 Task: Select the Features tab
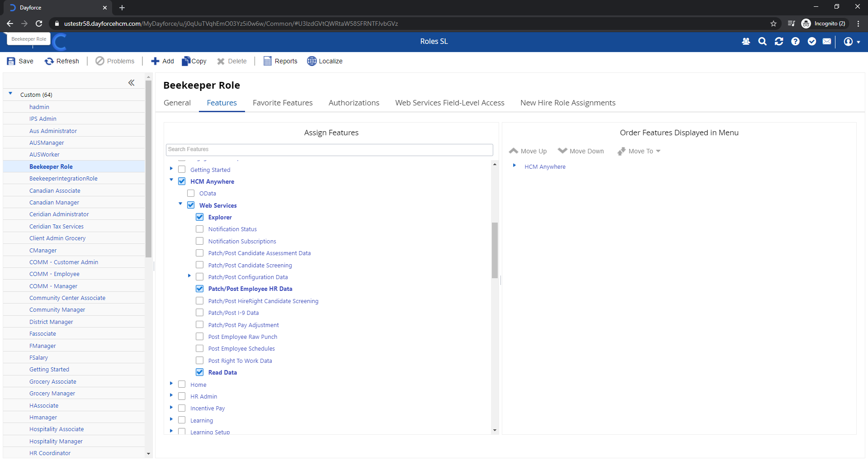click(x=222, y=103)
